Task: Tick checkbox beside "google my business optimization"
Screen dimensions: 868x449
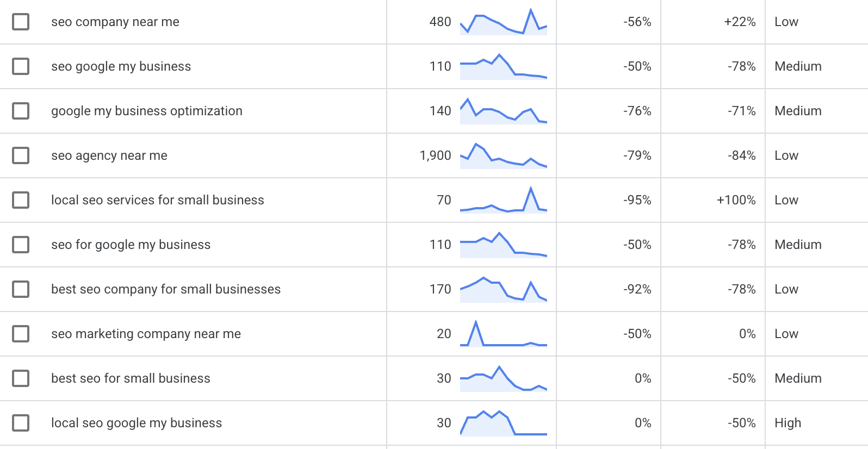Action: [x=20, y=111]
